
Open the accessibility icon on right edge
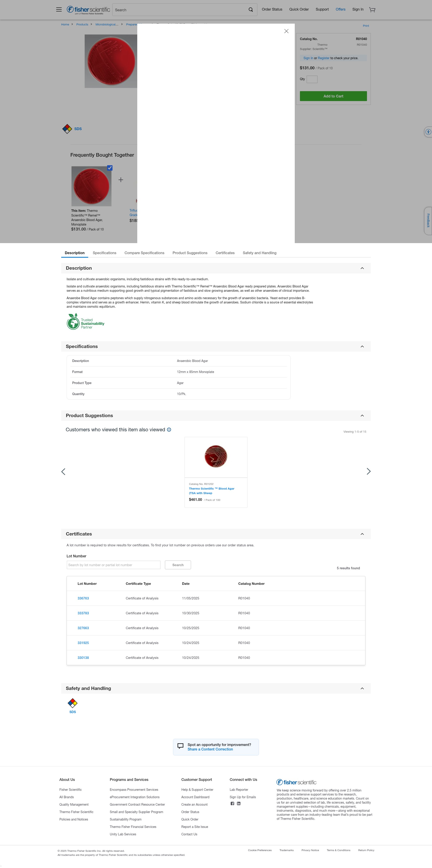click(428, 132)
